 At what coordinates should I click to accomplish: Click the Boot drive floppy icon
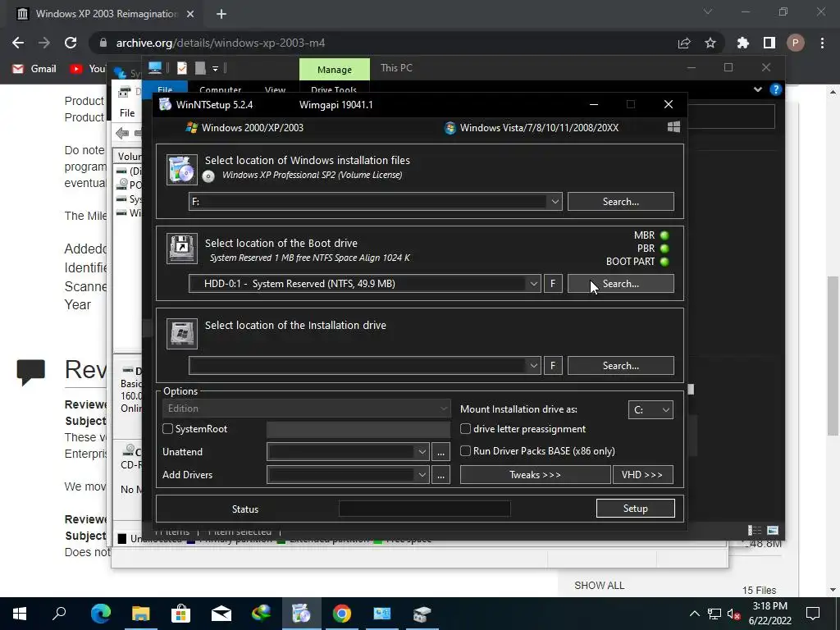click(x=181, y=248)
